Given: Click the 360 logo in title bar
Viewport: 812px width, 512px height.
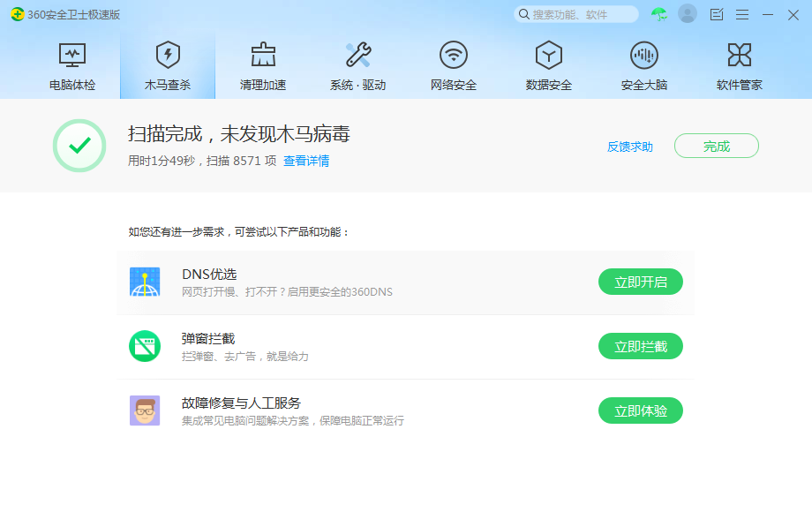Looking at the screenshot, I should [x=17, y=14].
